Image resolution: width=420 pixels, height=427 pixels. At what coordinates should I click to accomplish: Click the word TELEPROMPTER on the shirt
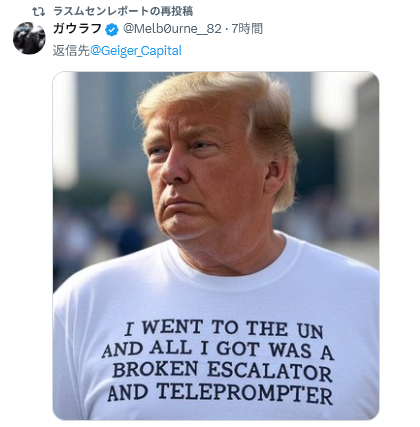(245, 393)
